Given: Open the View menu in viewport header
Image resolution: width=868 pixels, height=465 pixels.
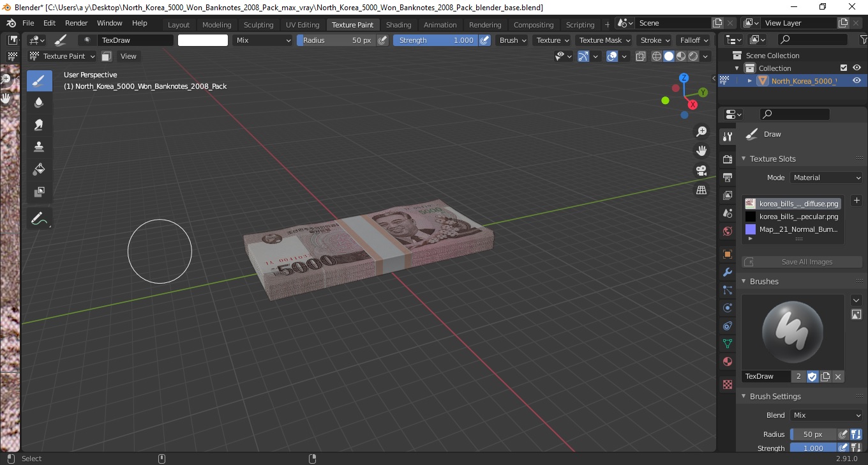Looking at the screenshot, I should (128, 56).
